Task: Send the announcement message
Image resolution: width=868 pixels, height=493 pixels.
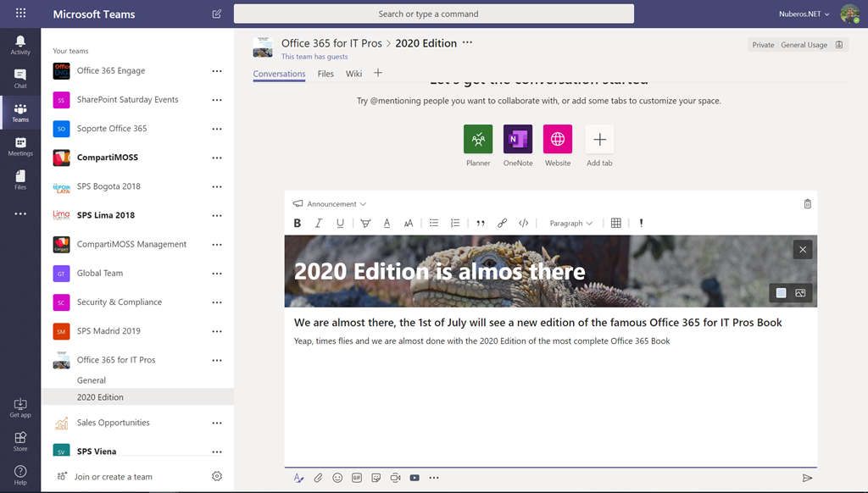Action: (807, 478)
